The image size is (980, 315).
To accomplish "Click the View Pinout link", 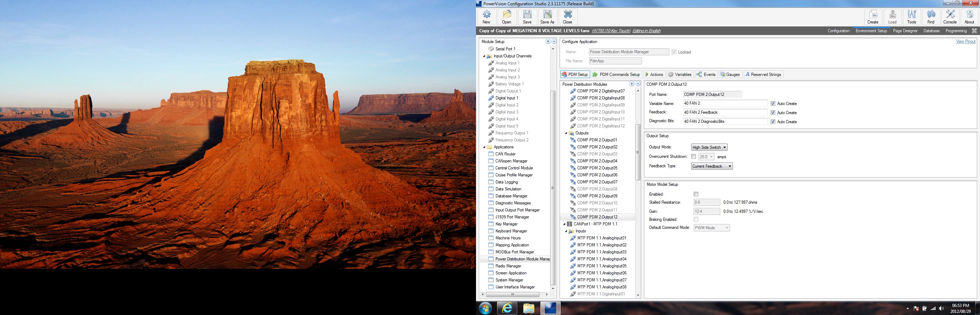I will pyautogui.click(x=966, y=41).
